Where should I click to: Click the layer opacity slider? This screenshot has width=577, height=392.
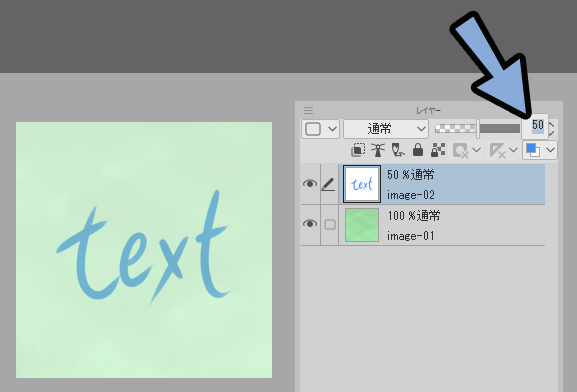(x=477, y=128)
